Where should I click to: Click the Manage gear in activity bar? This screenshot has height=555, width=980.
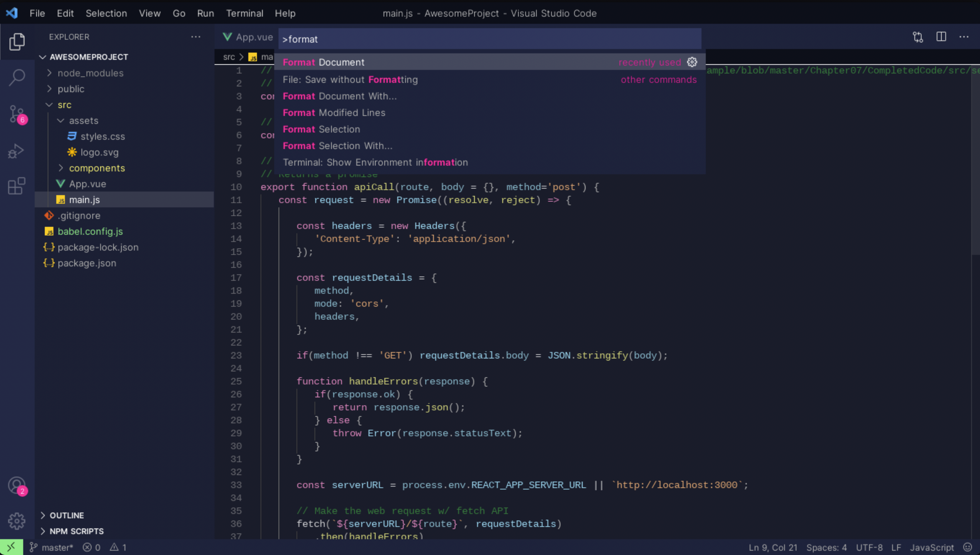click(x=17, y=521)
